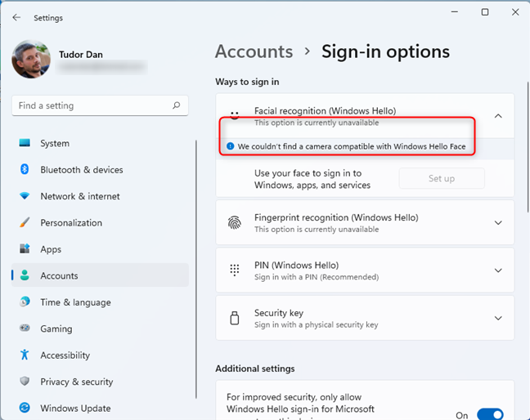Click the blue info icon in camera message
The image size is (530, 420).
point(230,146)
